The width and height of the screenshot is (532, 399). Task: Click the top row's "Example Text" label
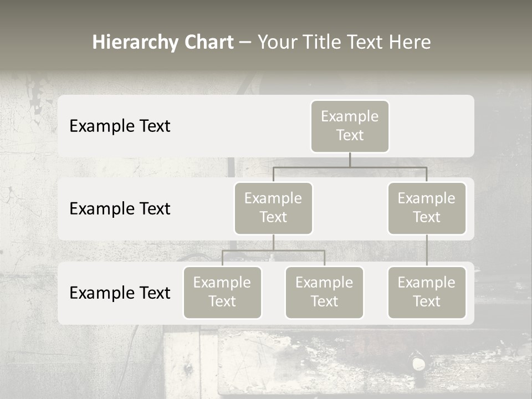[x=120, y=126]
